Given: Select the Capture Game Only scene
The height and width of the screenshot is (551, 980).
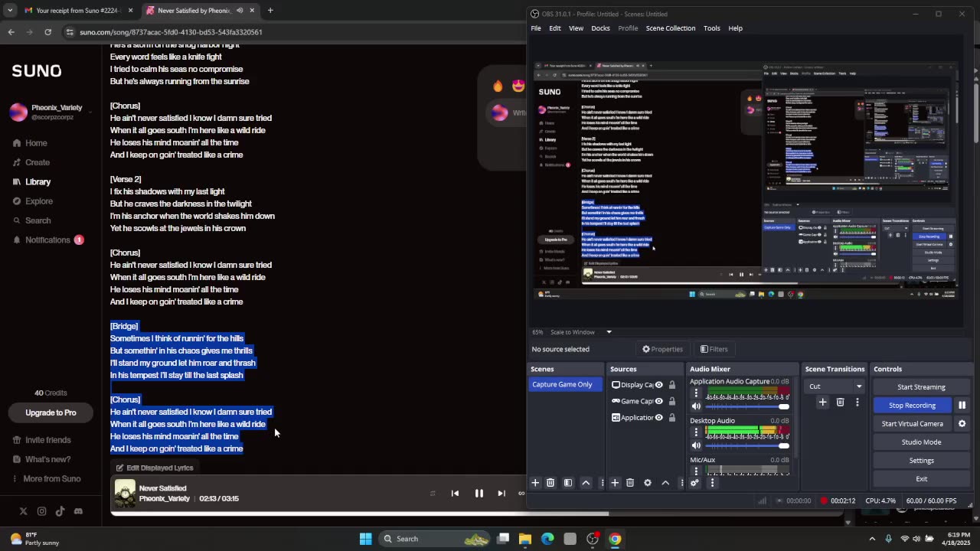Looking at the screenshot, I should point(563,384).
